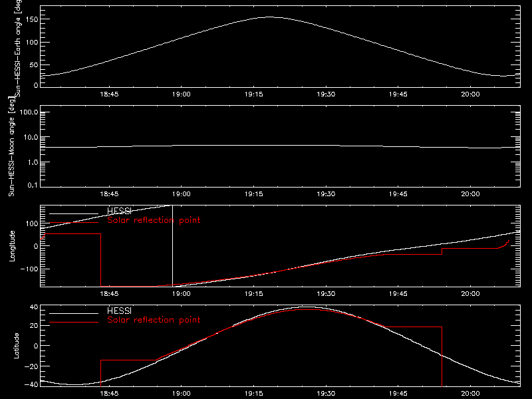Click 19:15 time label under Latitude plot
The height and width of the screenshot is (399, 532).
[254, 394]
